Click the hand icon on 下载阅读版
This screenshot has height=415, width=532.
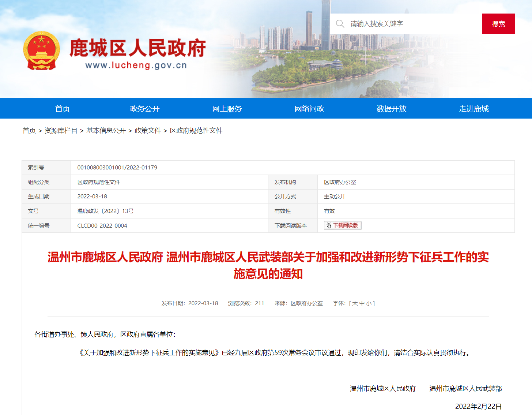[329, 225]
